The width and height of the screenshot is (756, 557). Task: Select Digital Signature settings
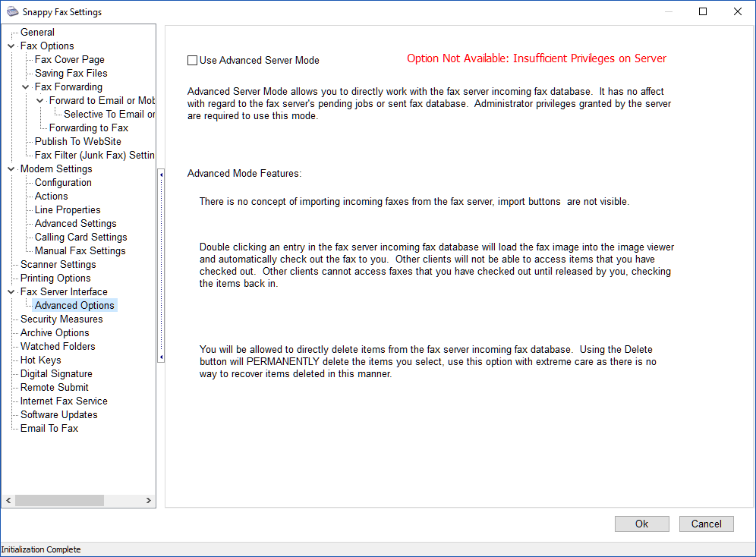[x=56, y=374]
